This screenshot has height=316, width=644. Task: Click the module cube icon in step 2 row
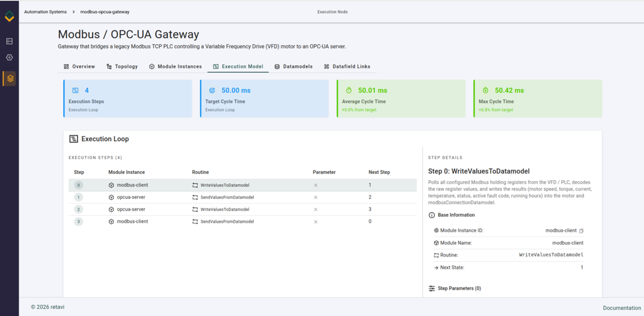pyautogui.click(x=111, y=210)
